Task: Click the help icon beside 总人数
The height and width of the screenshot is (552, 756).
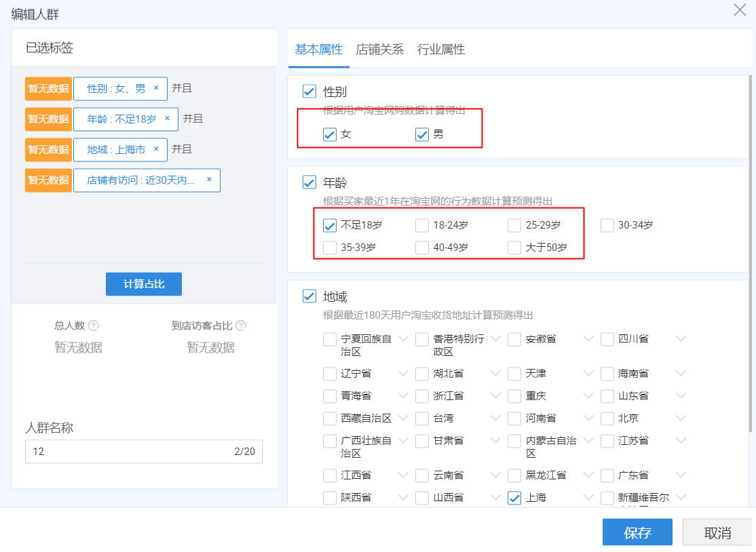Action: [x=94, y=326]
